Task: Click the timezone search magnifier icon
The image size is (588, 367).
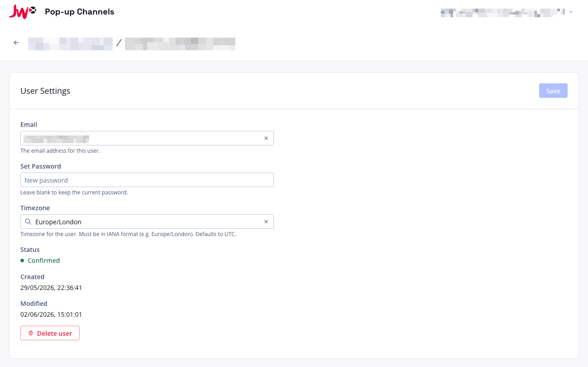Action: 28,222
